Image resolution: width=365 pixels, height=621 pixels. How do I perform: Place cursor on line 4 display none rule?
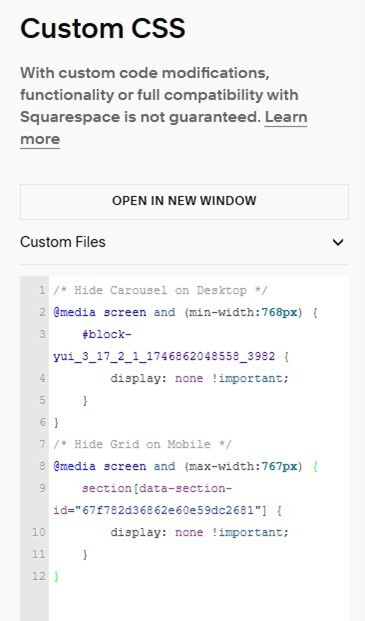point(200,378)
